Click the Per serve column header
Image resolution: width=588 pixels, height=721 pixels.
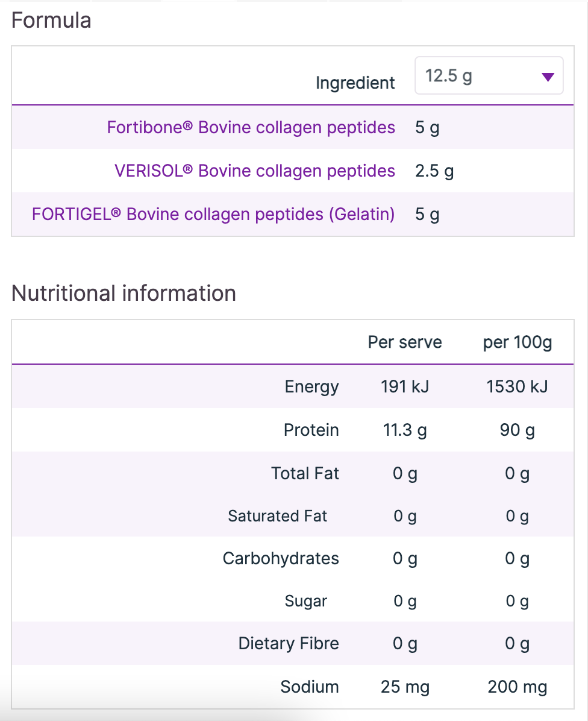[x=405, y=342]
